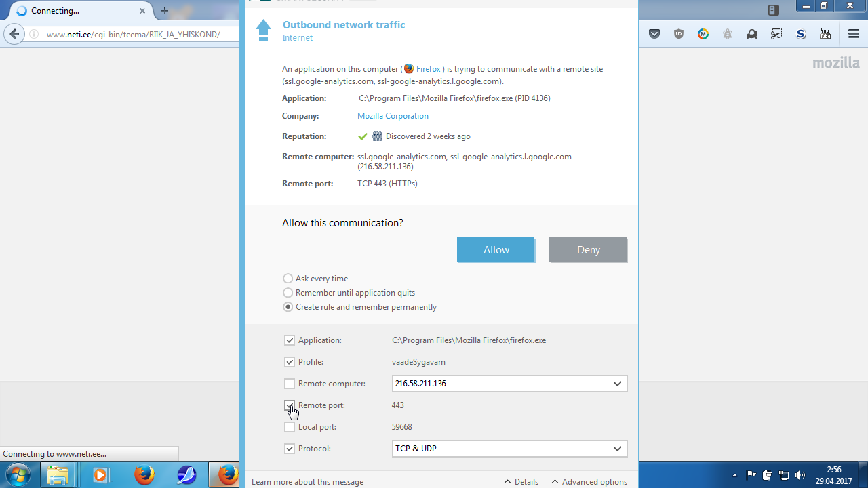Click the car-shaped extension icon
868x488 pixels.
pos(752,34)
